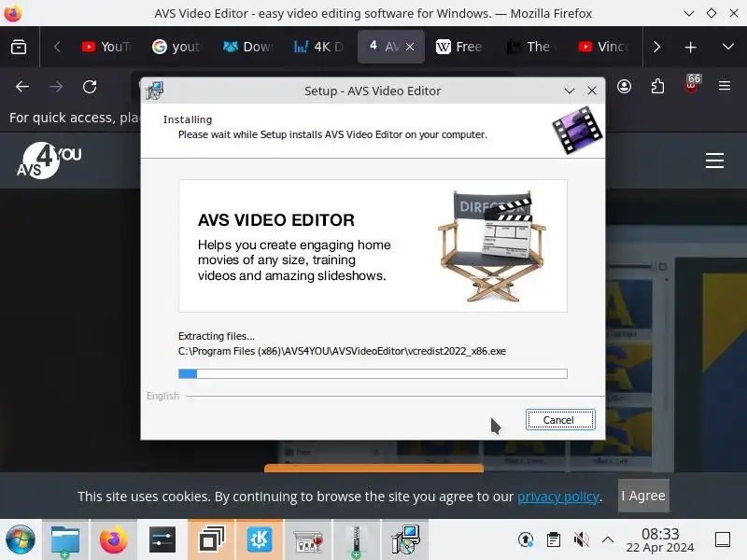
Task: Switch to the Google 'yout' search tab
Action: (x=176, y=47)
